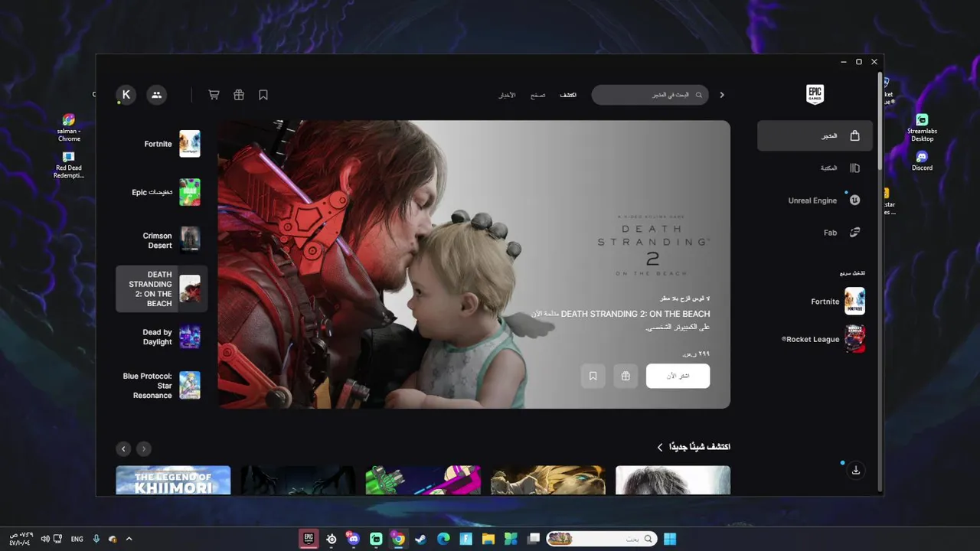980x551 pixels.
Task: Show hidden system tray icons
Action: (129, 539)
